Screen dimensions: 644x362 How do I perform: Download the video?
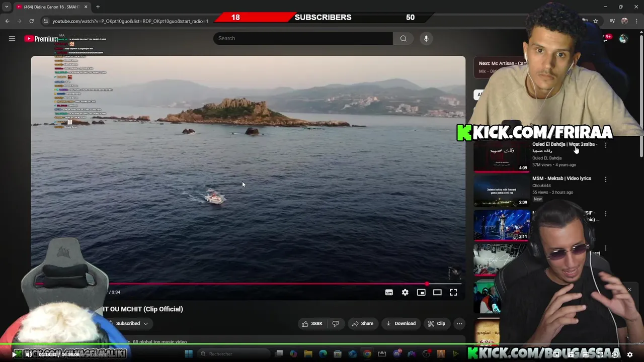400,324
